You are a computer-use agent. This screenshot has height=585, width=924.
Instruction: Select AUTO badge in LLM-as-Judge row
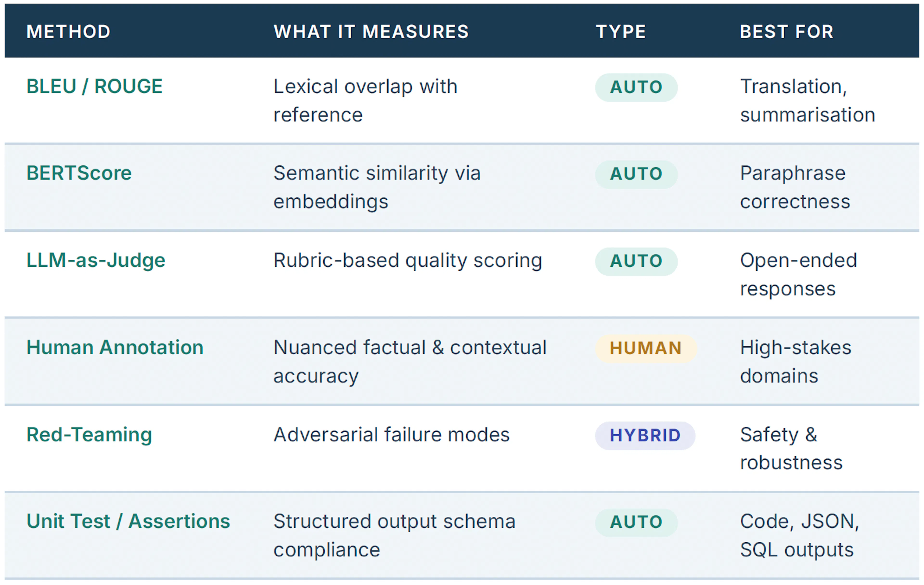coord(636,261)
